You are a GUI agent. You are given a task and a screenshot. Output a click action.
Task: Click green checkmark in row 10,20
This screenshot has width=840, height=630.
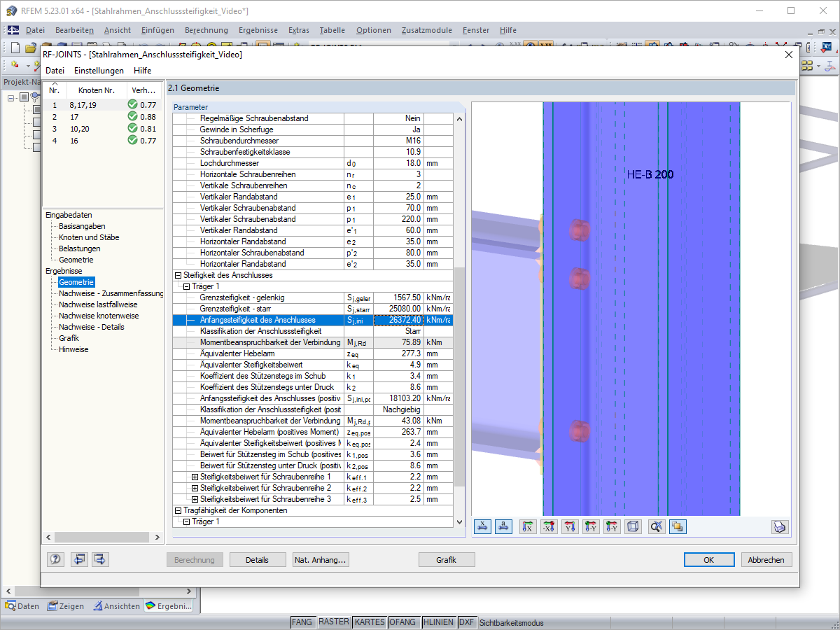(132, 129)
